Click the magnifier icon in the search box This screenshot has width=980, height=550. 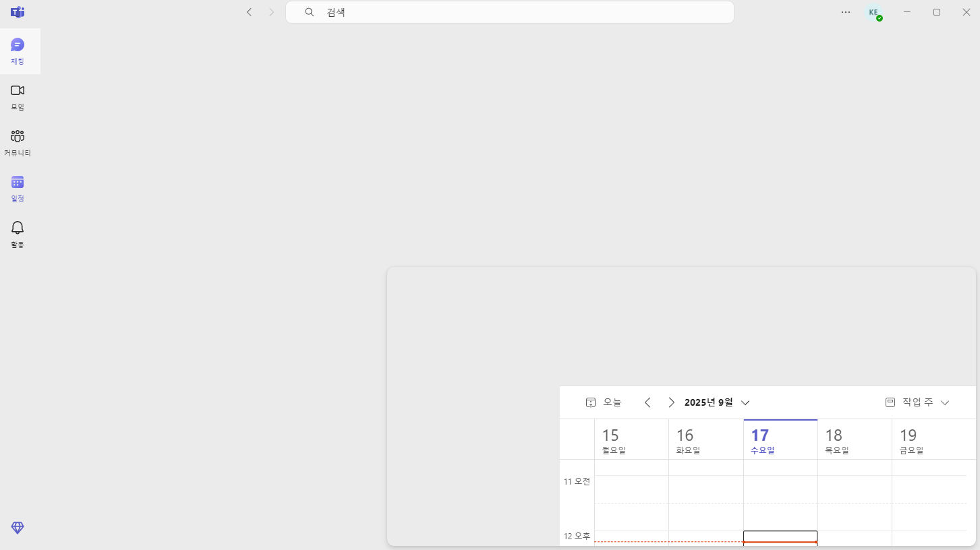point(310,12)
